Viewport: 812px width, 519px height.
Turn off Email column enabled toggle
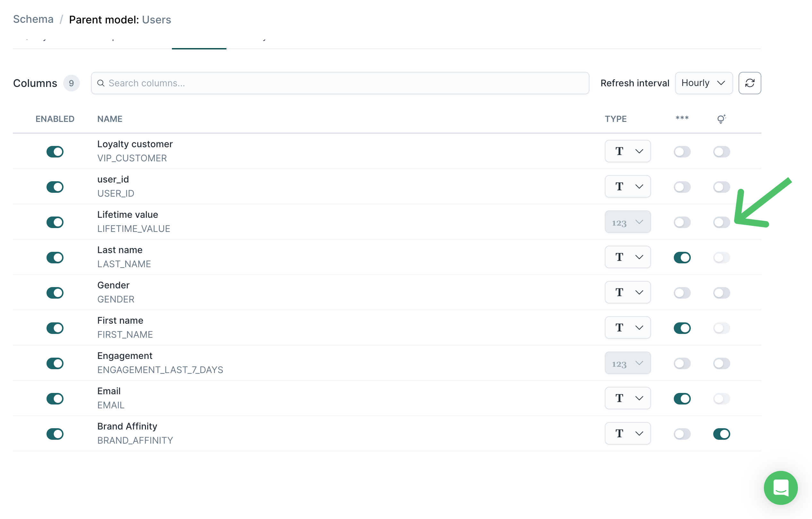[55, 399]
